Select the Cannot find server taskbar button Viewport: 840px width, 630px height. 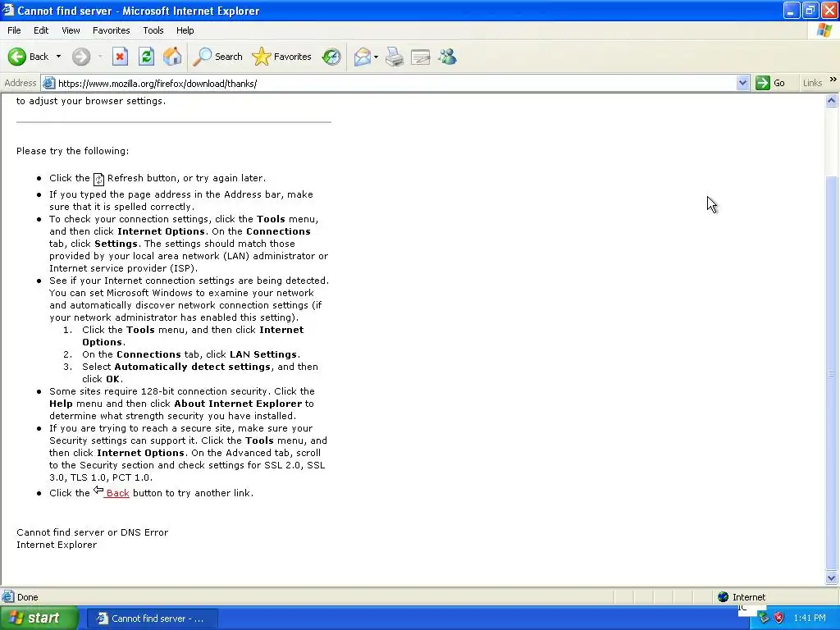(152, 619)
